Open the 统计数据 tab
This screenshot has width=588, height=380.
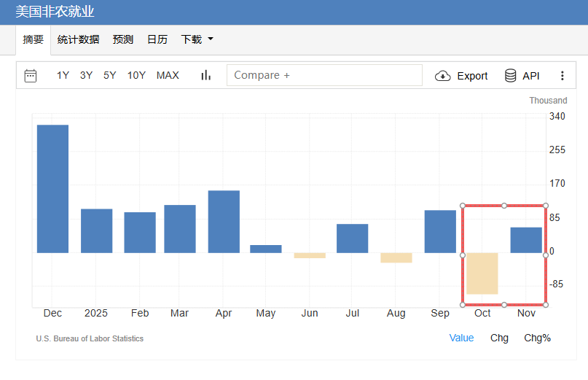pos(78,39)
